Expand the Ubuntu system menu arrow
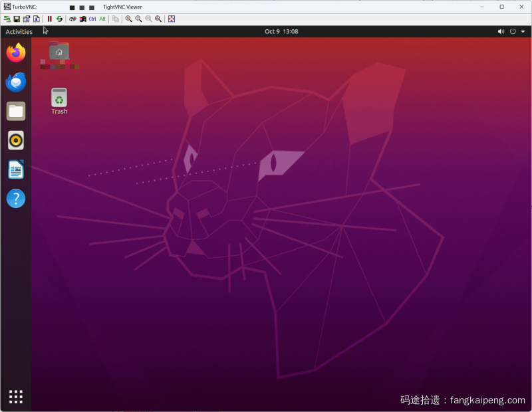This screenshot has width=532, height=412. tap(523, 31)
